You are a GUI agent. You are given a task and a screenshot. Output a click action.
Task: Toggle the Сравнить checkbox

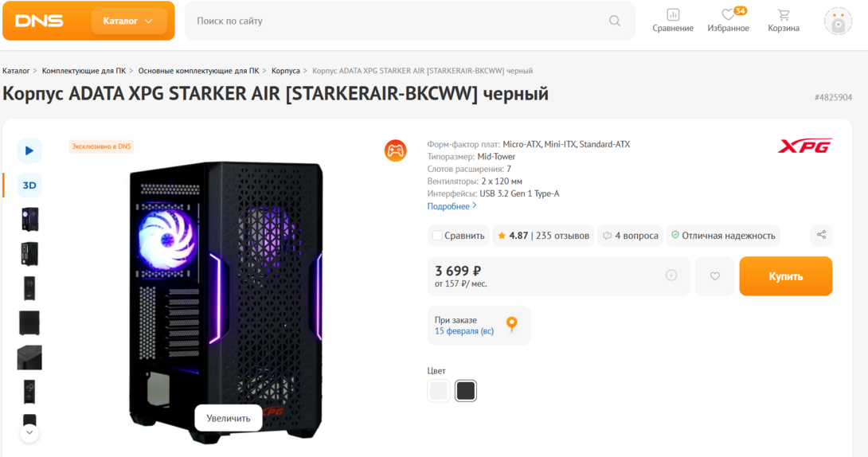pos(437,236)
